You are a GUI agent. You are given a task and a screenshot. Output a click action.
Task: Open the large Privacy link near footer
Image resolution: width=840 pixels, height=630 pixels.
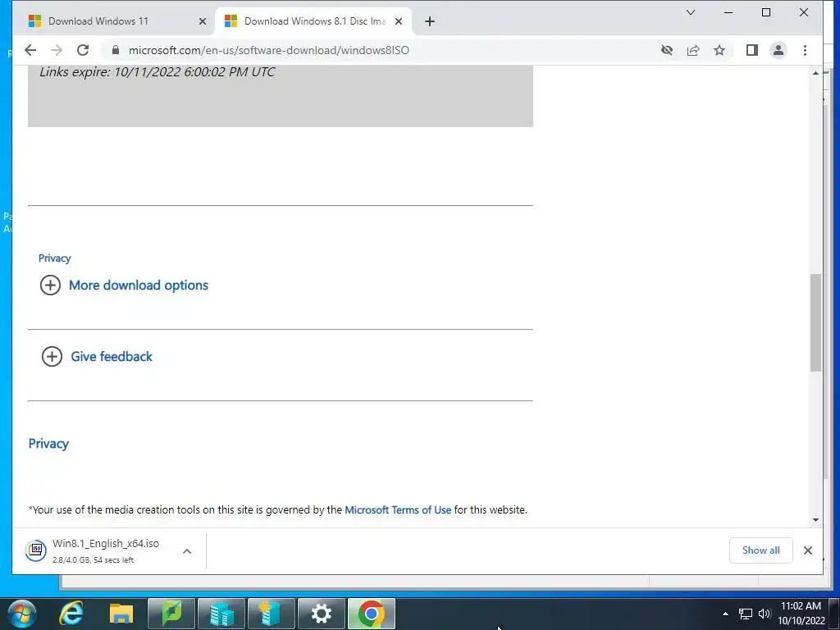48,444
